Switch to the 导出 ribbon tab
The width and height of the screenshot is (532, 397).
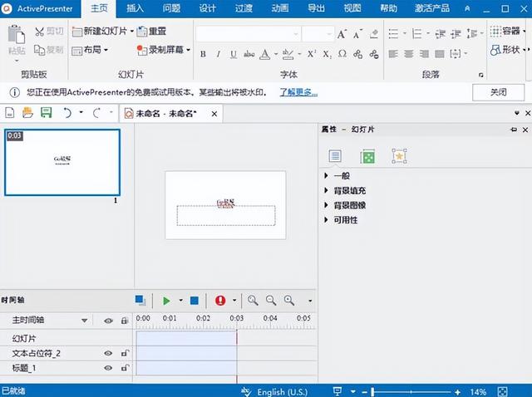316,8
